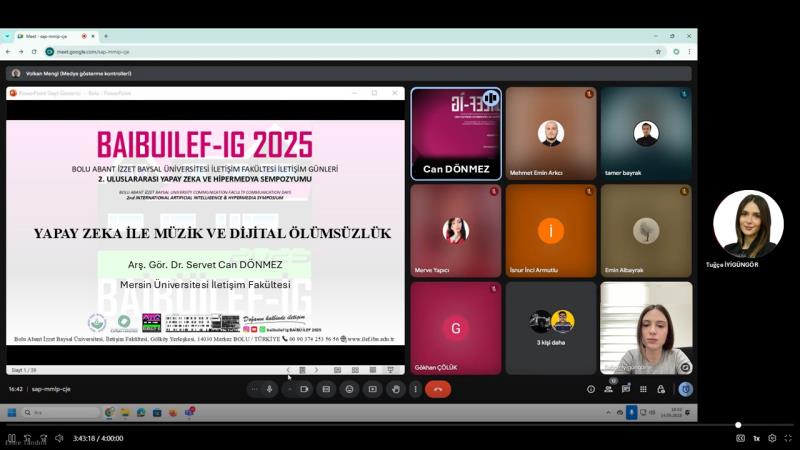Viewport: 800px width, 450px height.
Task: Open a new browser tab
Action: tap(106, 36)
